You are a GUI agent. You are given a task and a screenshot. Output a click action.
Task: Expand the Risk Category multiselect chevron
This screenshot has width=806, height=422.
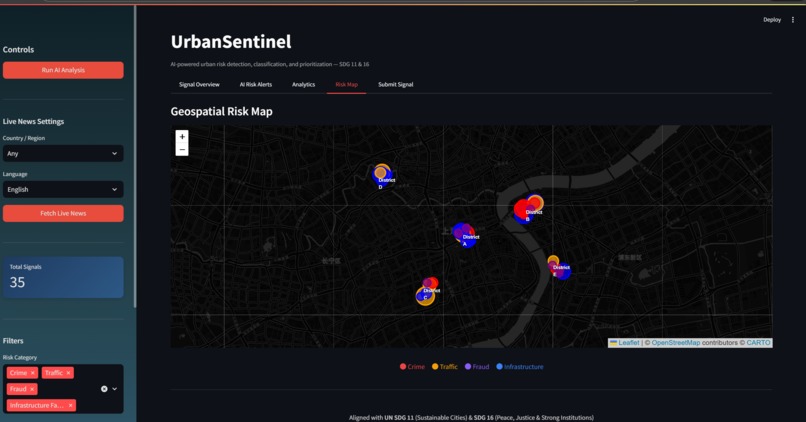(115, 389)
